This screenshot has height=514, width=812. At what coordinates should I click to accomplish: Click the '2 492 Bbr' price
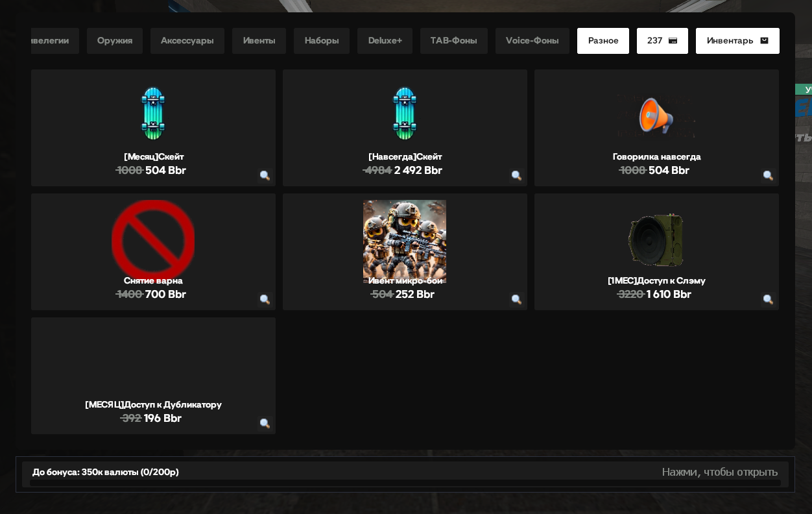418,170
